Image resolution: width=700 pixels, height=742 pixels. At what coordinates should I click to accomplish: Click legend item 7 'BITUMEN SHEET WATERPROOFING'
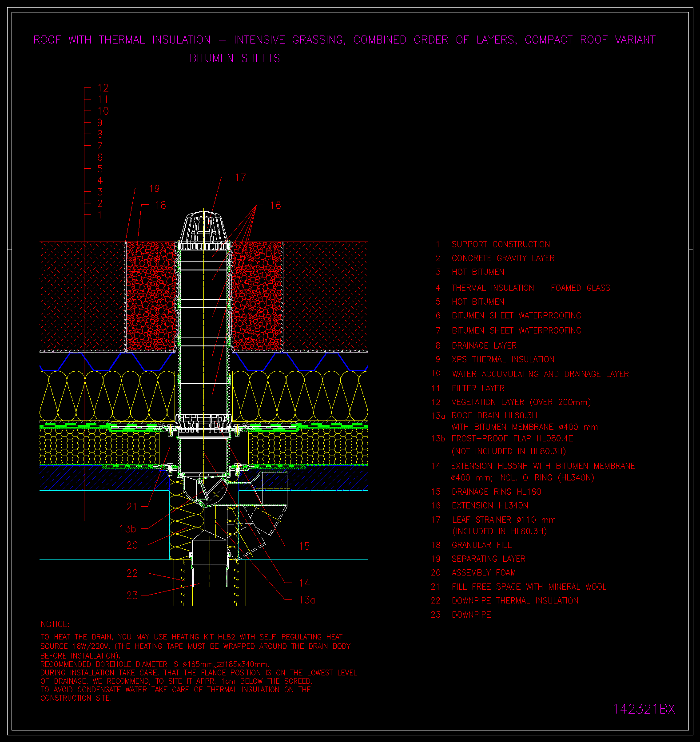pyautogui.click(x=516, y=331)
